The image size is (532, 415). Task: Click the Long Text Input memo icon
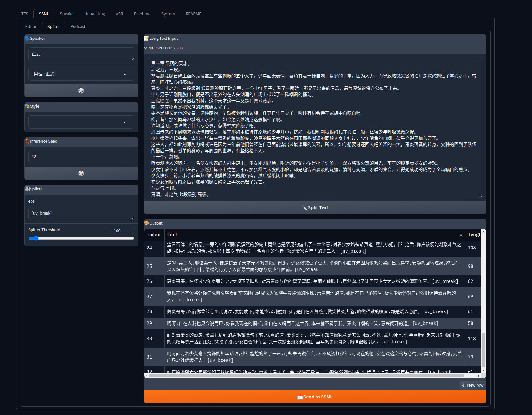point(146,38)
